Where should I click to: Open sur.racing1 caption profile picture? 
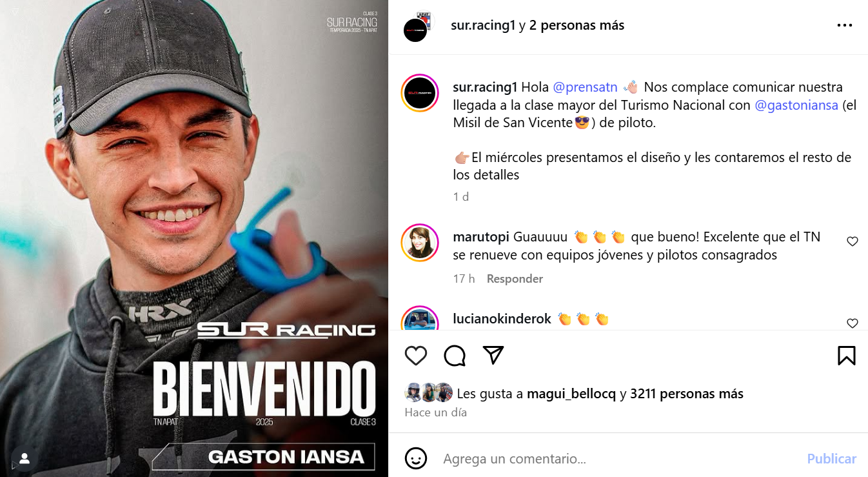point(420,94)
